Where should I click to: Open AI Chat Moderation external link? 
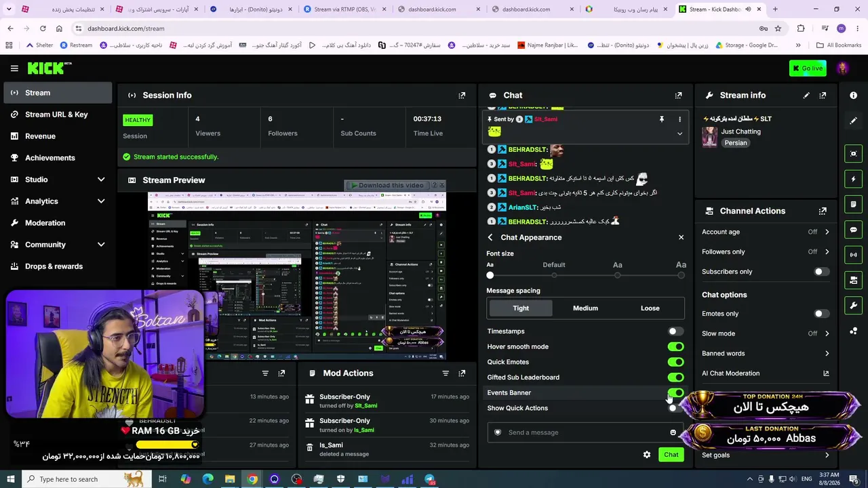pos(826,373)
